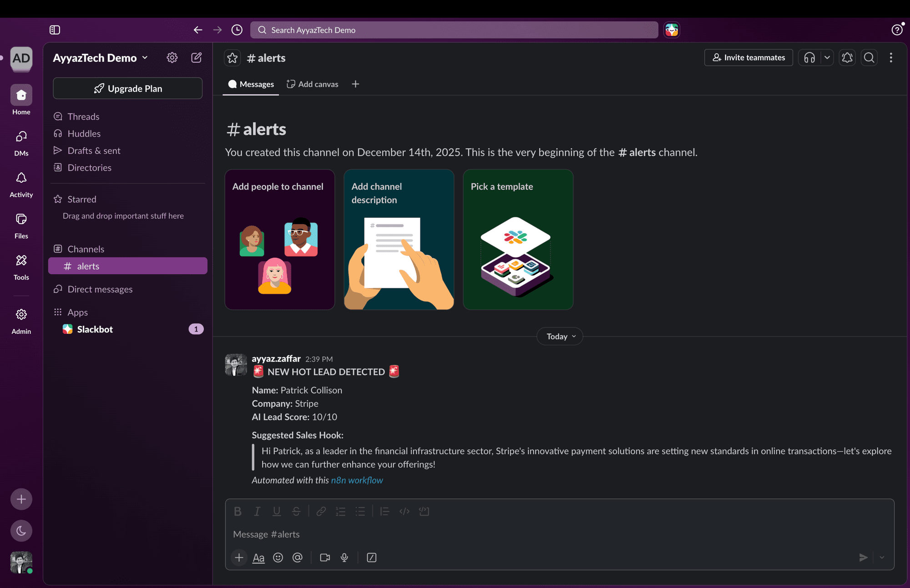Toggle underline formatting

(x=277, y=512)
